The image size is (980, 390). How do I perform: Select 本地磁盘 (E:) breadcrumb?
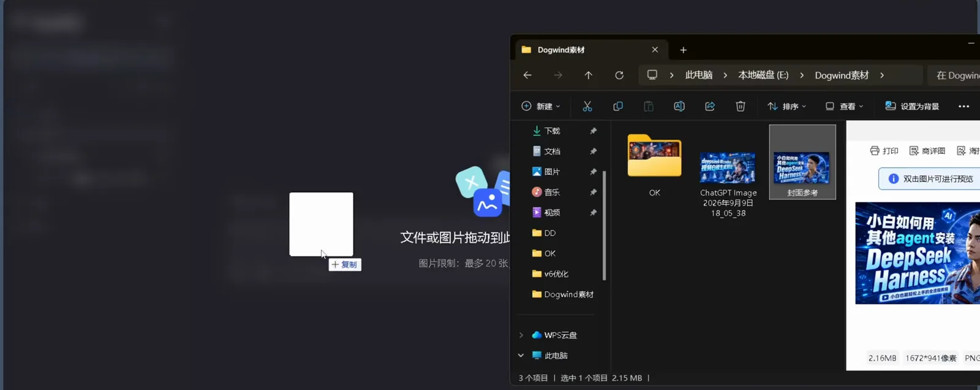click(763, 75)
